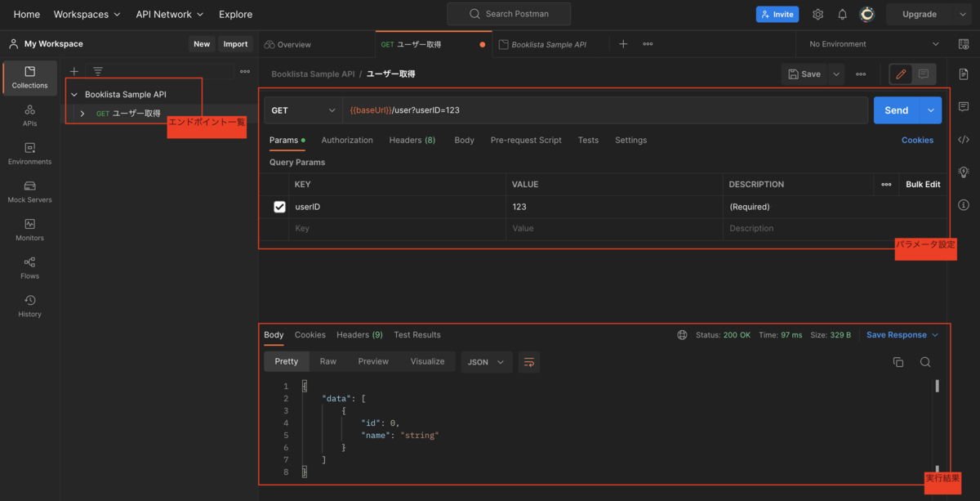Screen dimensions: 980x501
Task: Switch to the request Body tab
Action: pyautogui.click(x=464, y=141)
